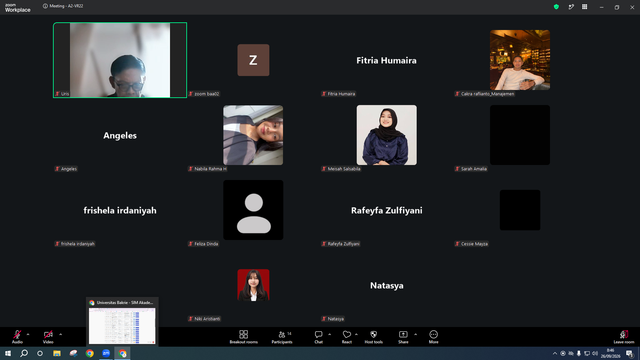
Task: Expand the React options arrow
Action: coord(356,334)
